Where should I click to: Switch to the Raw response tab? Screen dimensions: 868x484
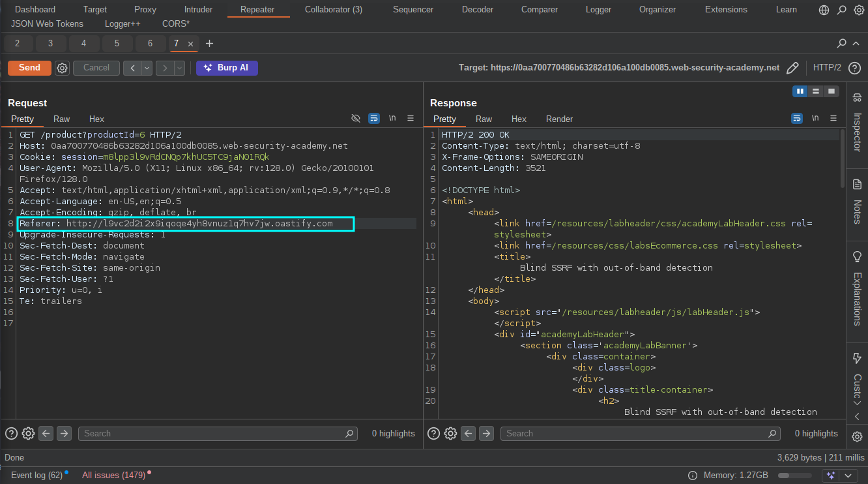(x=484, y=119)
